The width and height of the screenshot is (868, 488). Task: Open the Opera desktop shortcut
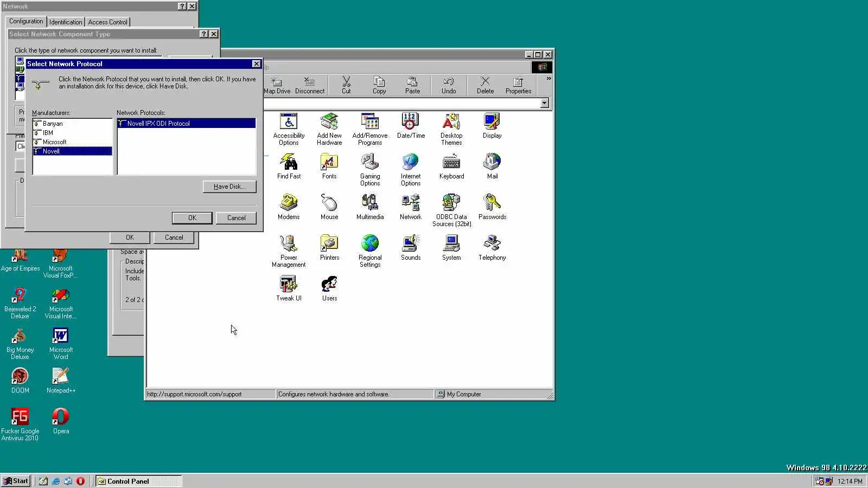coord(61,421)
